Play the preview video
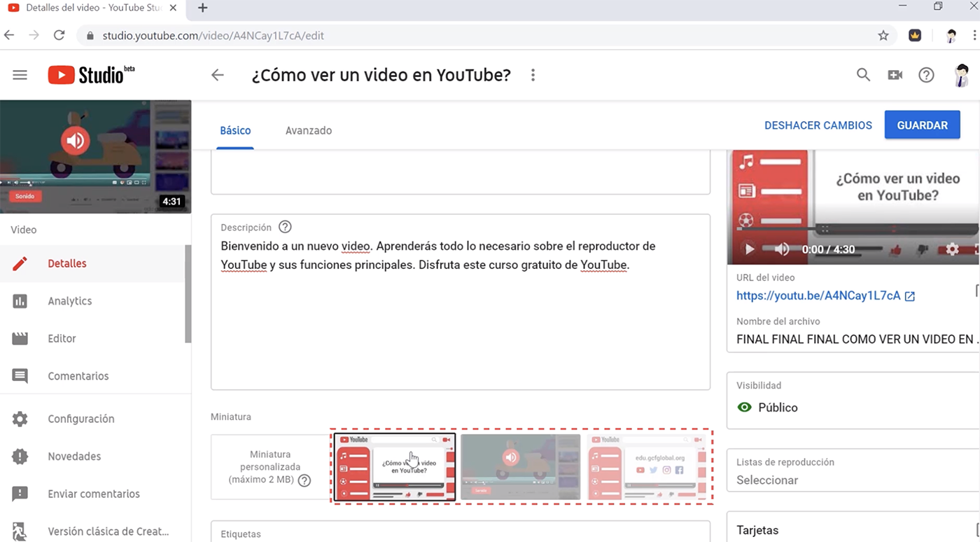Image resolution: width=980 pixels, height=542 pixels. (x=749, y=249)
